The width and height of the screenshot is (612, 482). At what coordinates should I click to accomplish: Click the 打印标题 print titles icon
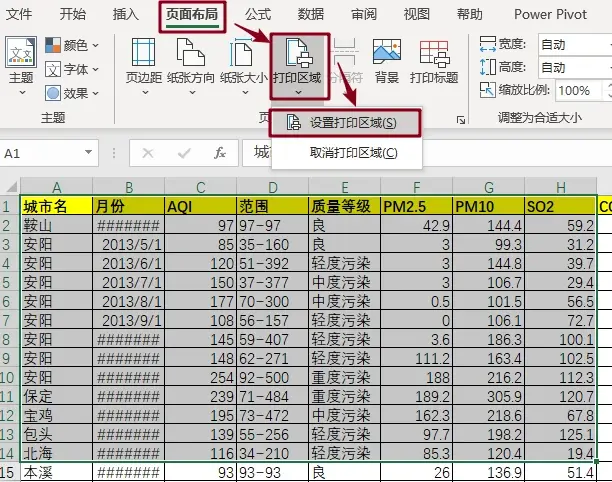click(x=434, y=54)
